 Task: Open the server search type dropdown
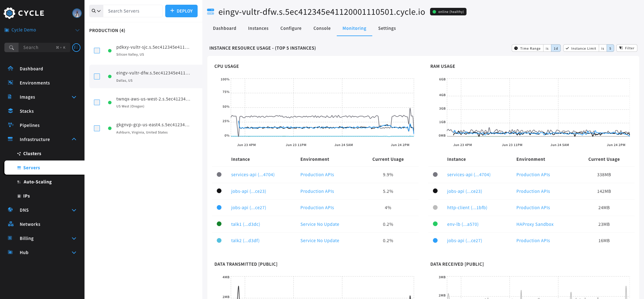tap(96, 11)
